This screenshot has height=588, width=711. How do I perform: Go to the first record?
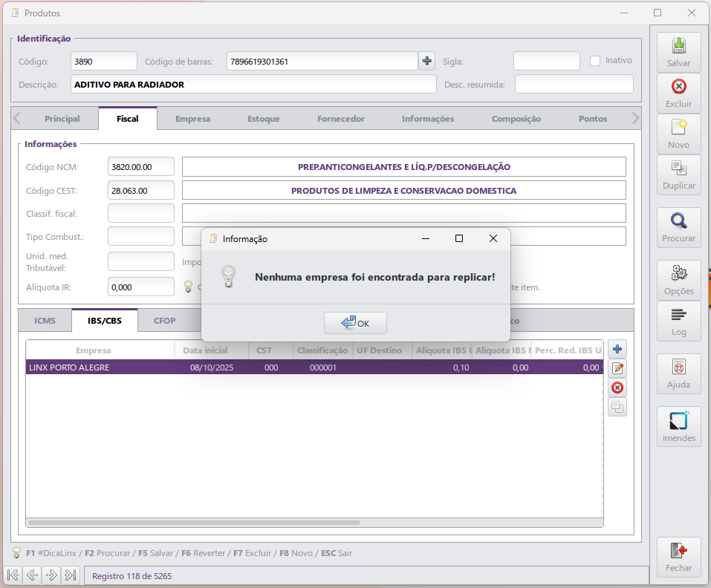click(x=13, y=575)
